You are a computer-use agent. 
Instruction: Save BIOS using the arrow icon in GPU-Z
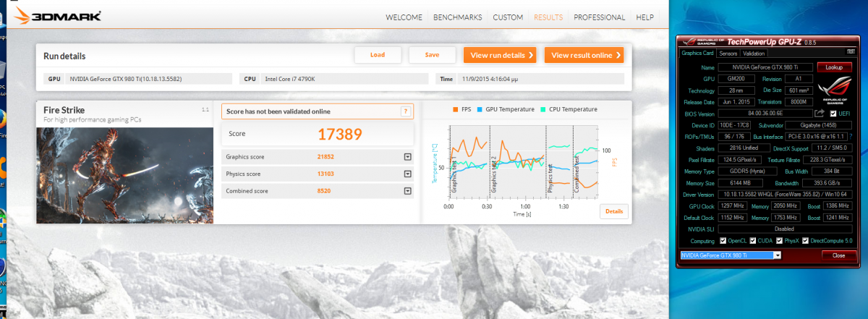click(820, 114)
